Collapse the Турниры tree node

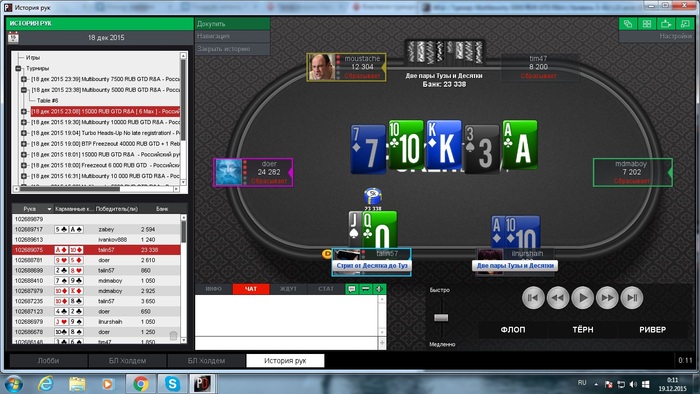click(x=18, y=68)
